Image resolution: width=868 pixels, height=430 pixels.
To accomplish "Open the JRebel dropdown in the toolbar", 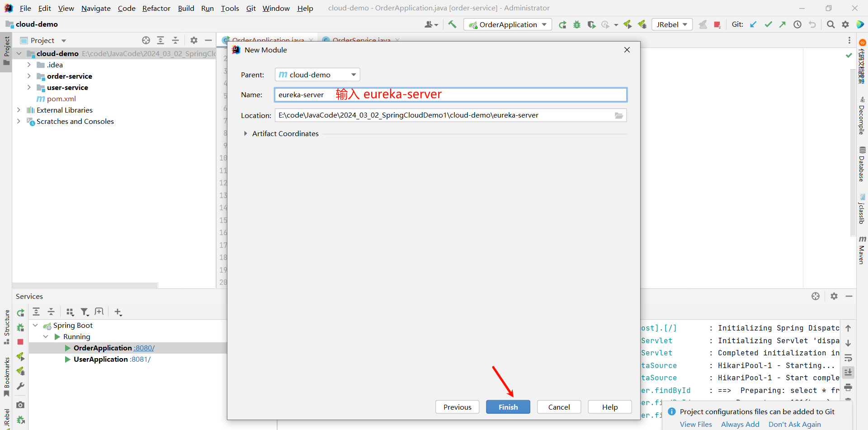I will click(672, 24).
